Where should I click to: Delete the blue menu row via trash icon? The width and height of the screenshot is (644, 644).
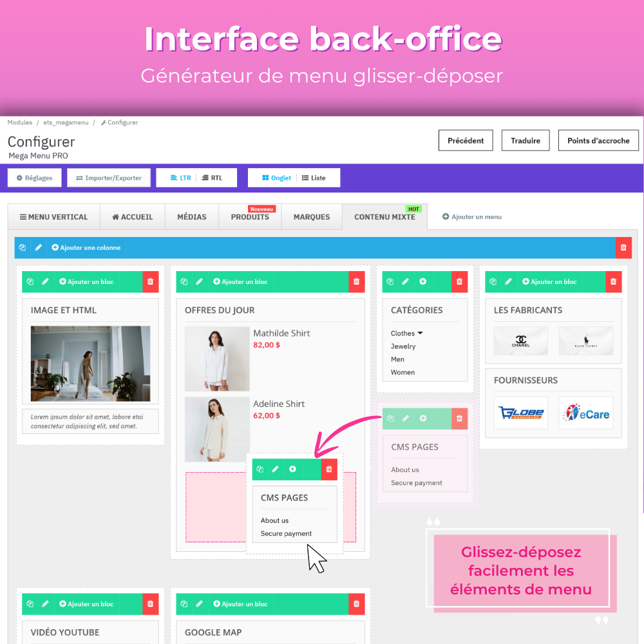(x=623, y=248)
